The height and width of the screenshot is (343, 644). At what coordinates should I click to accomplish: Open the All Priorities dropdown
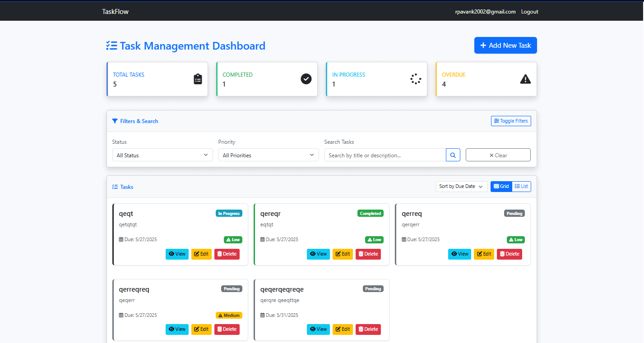268,155
